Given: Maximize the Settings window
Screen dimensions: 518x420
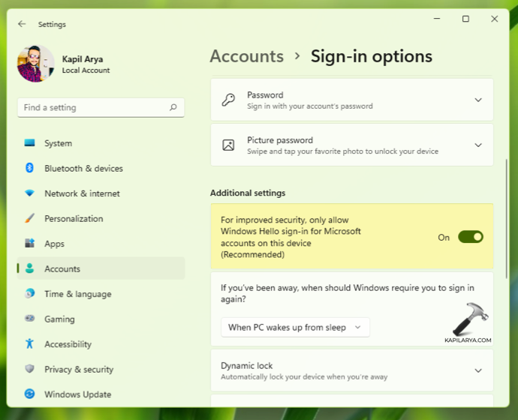Looking at the screenshot, I should click(465, 19).
